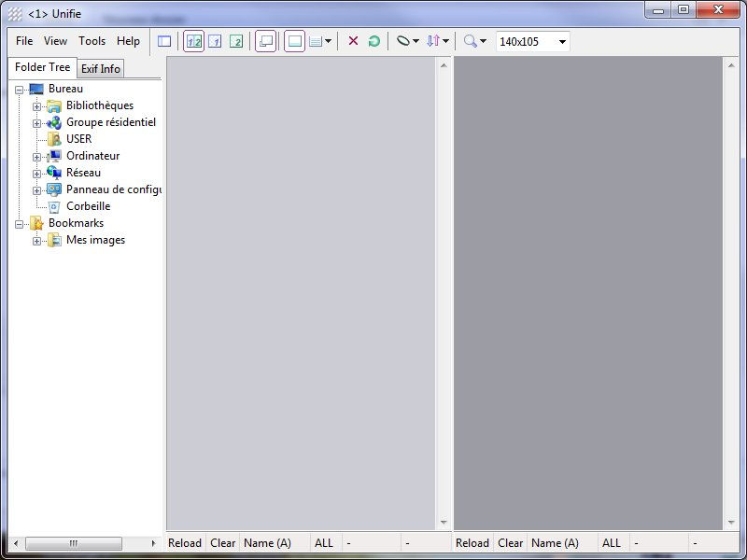Select the Ordinateur tree label
This screenshot has width=747, height=560.
click(92, 156)
